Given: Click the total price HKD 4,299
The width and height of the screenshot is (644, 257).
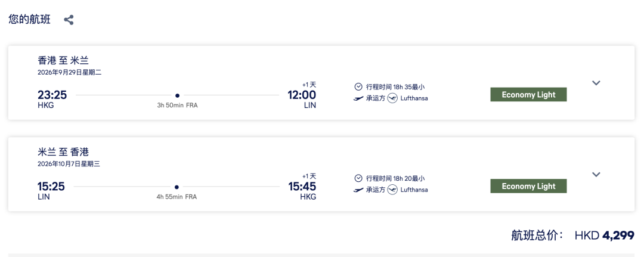Looking at the screenshot, I should [604, 236].
